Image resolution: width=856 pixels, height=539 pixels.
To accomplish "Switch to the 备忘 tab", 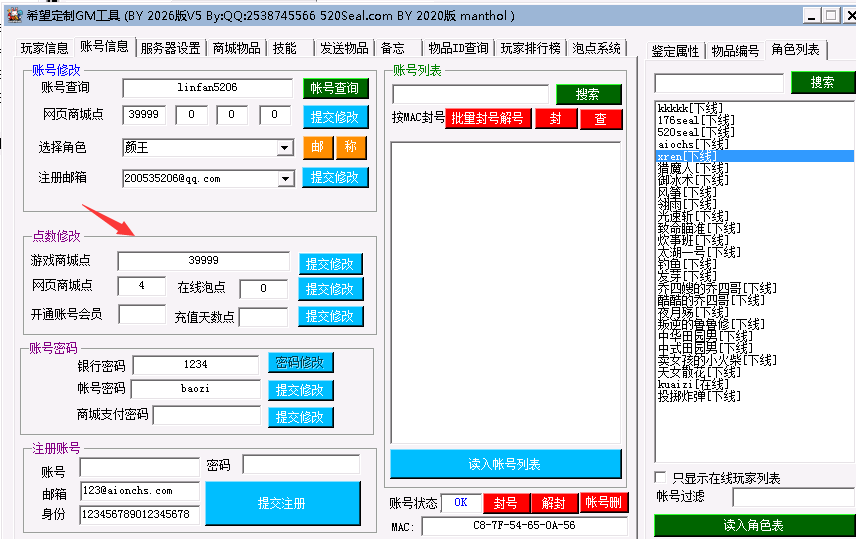I will (x=393, y=48).
